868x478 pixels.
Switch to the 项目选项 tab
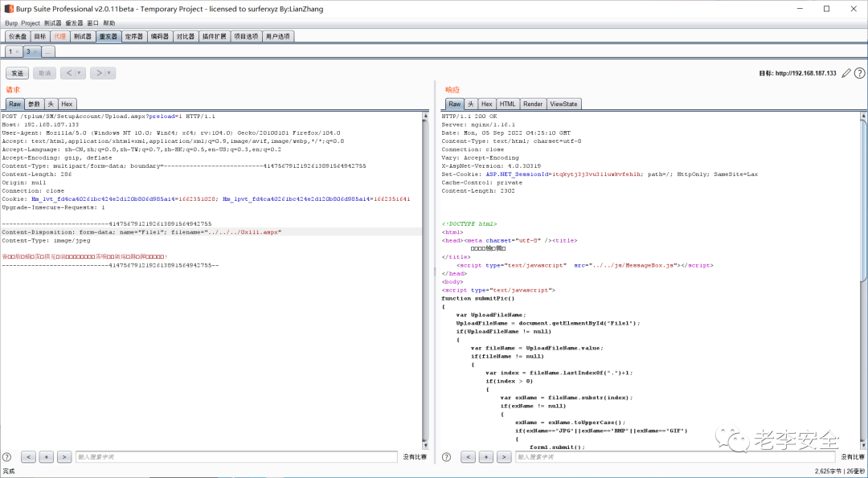(x=246, y=36)
